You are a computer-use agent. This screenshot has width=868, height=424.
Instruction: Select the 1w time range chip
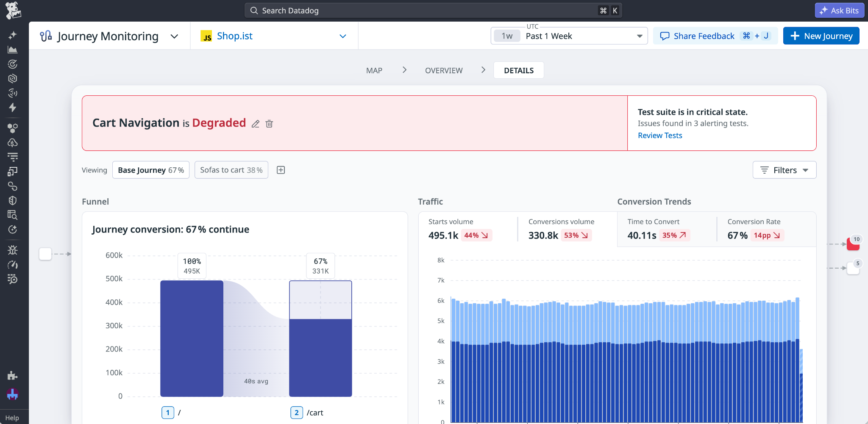click(x=507, y=36)
